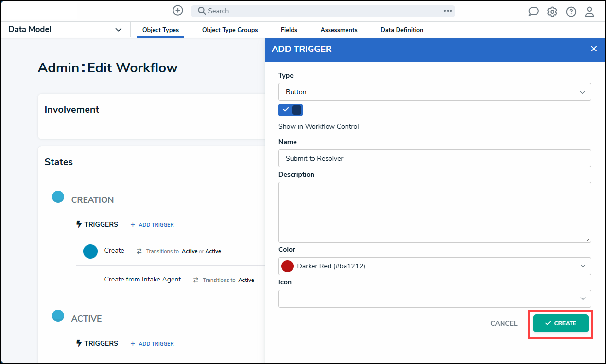Screen dimensions: 606x364
Task: Click the Darker Red color swatch
Action: pos(288,266)
